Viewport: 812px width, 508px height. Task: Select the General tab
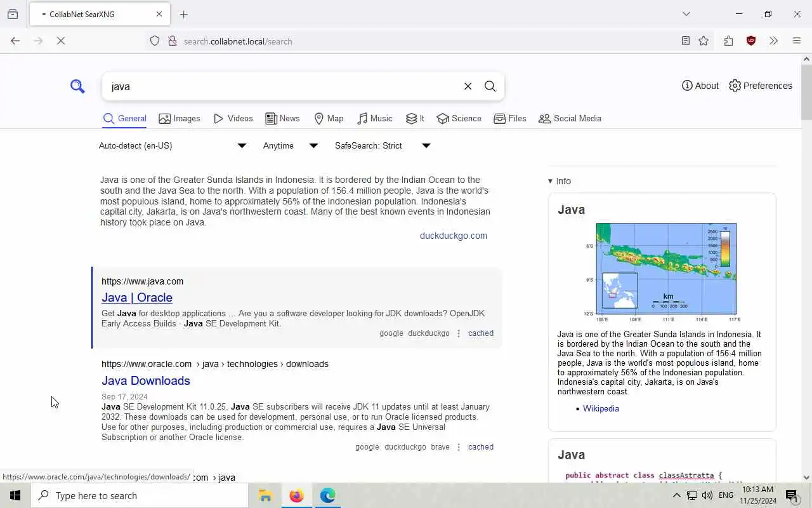(124, 119)
